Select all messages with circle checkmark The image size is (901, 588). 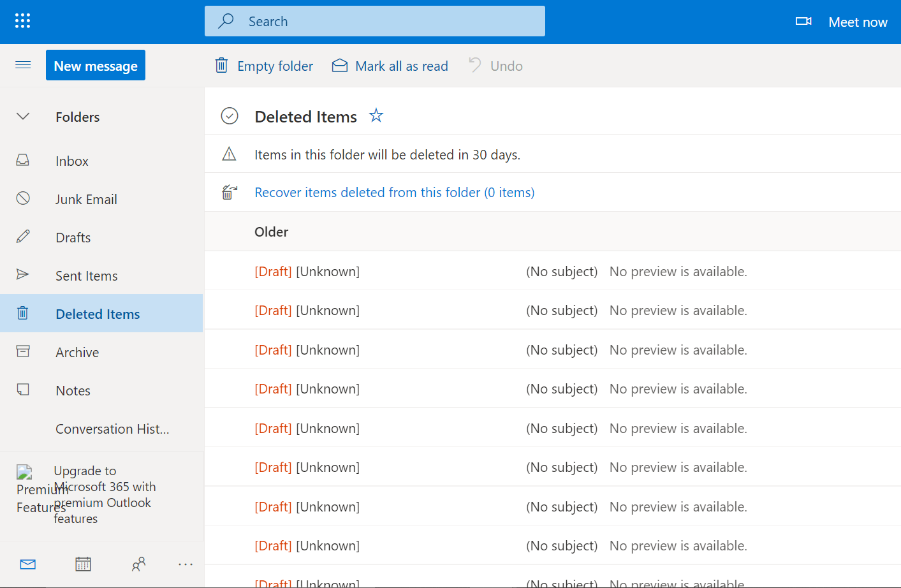click(230, 116)
